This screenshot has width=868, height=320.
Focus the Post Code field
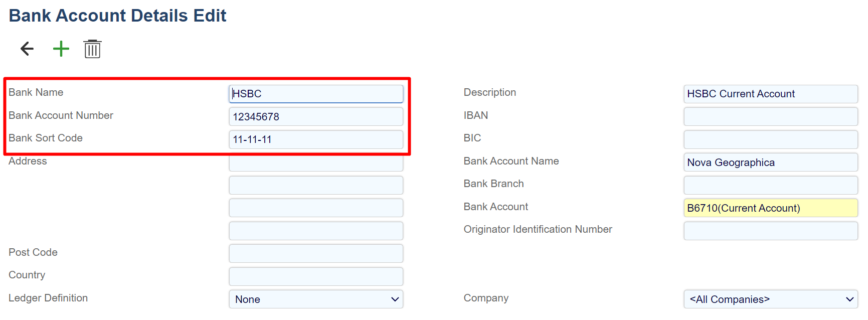[x=316, y=253]
